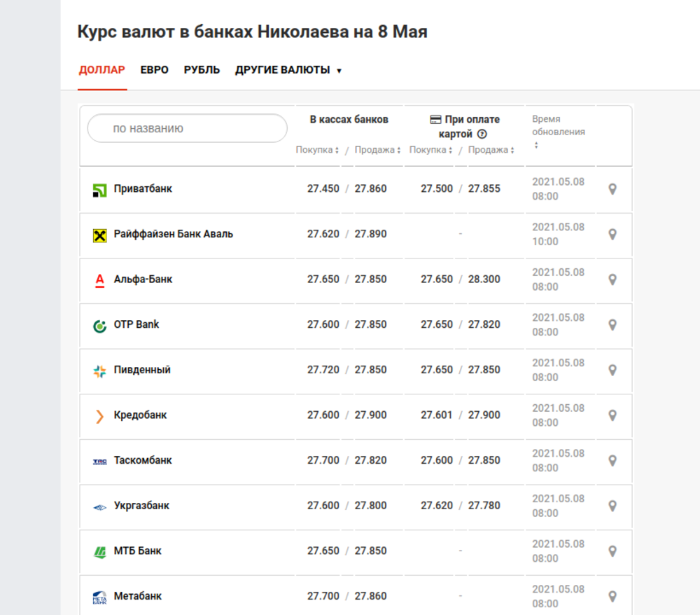
Task: Click the OTP Bank green logo
Action: (x=99, y=326)
